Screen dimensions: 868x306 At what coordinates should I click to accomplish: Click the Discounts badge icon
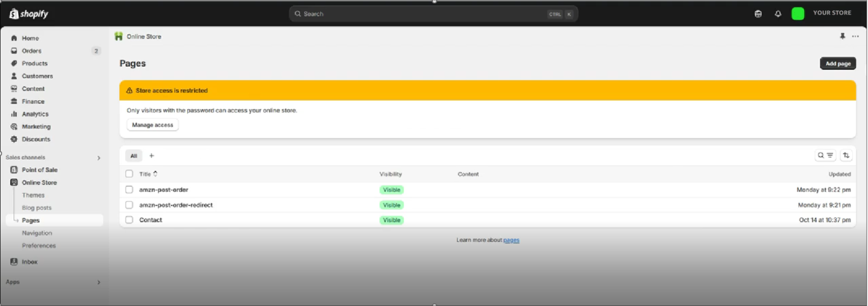(x=14, y=139)
